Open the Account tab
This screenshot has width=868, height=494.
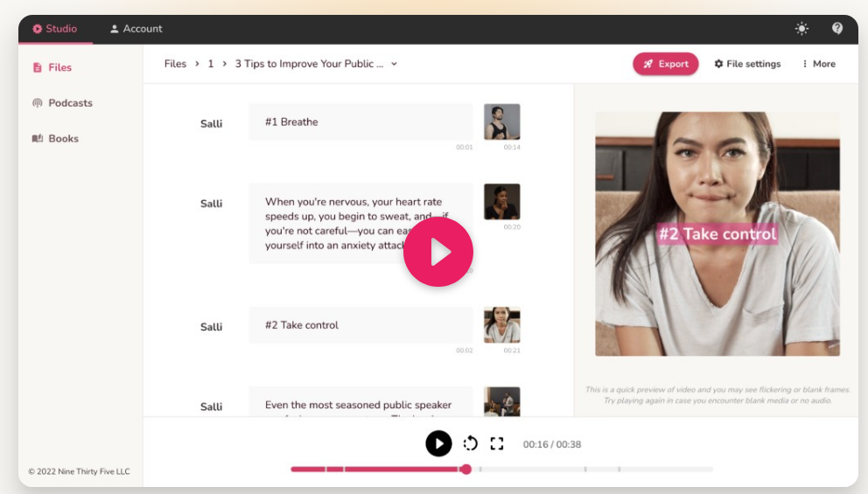[136, 29]
